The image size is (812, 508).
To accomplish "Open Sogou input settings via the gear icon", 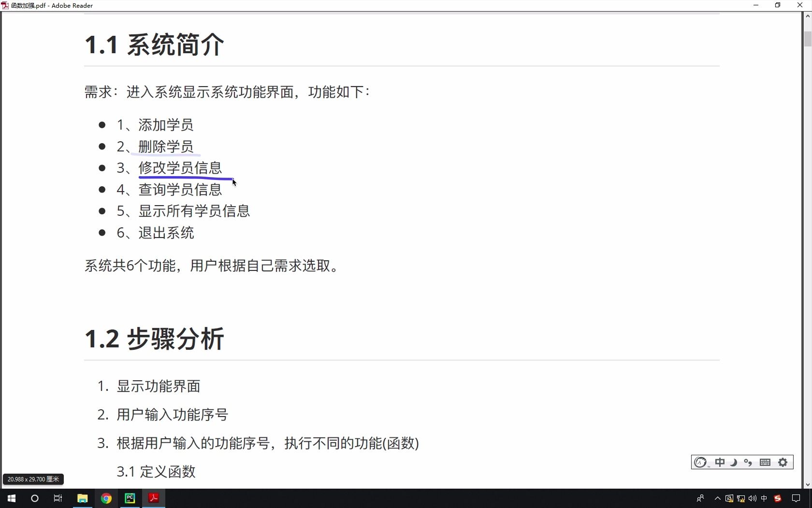I will 782,462.
